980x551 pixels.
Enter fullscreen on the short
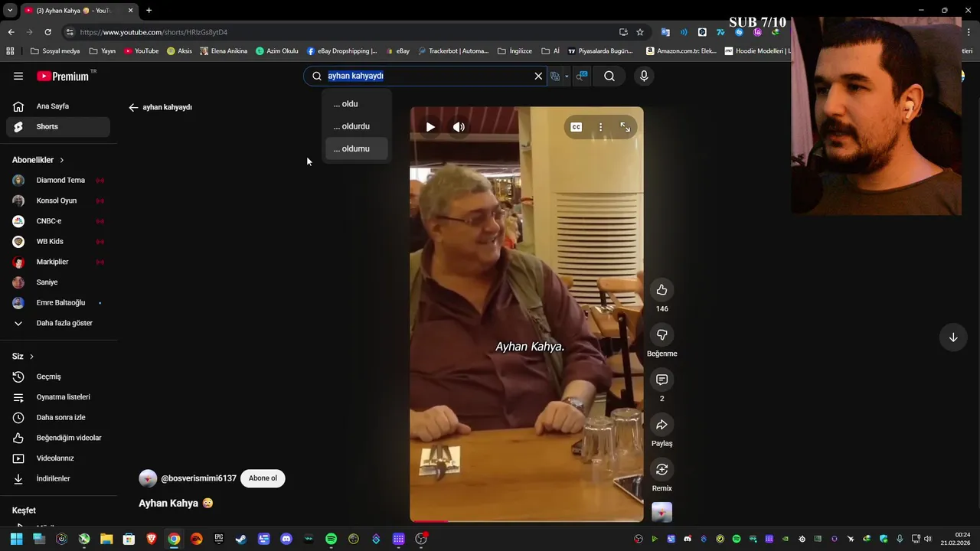tap(625, 127)
